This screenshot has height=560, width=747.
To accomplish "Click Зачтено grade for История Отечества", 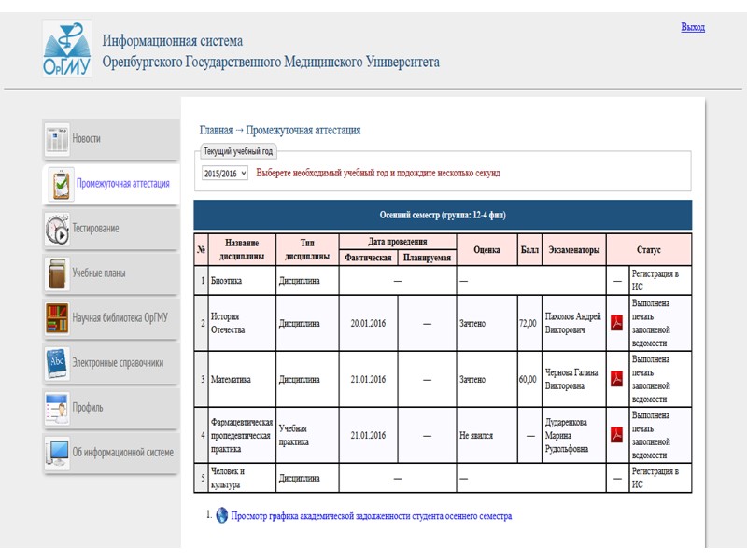I will (486, 323).
